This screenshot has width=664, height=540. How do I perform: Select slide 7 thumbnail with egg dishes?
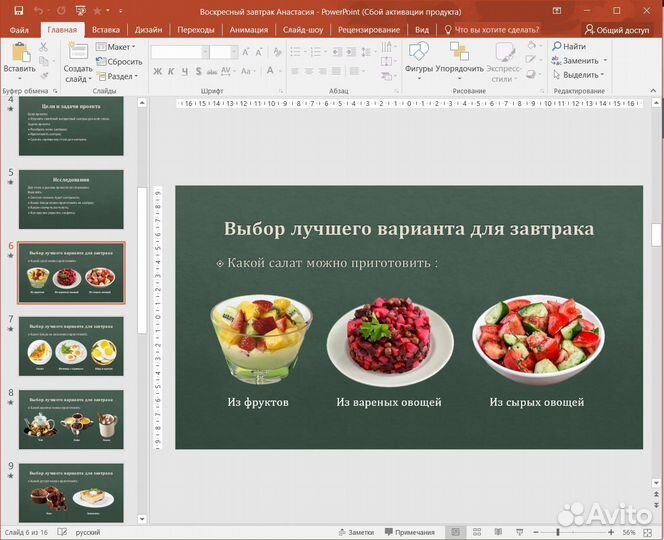point(71,346)
